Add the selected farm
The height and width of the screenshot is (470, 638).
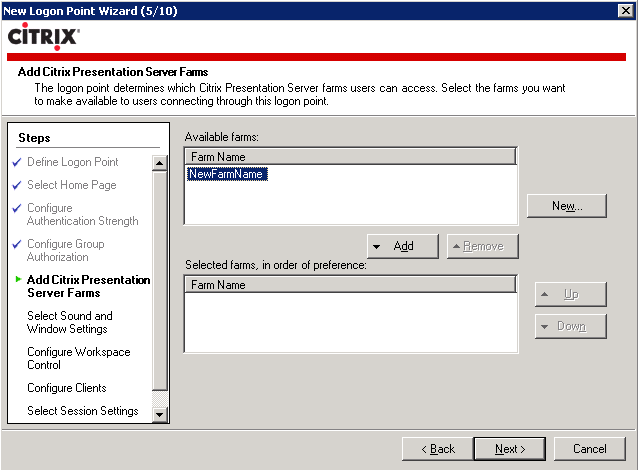tap(403, 246)
